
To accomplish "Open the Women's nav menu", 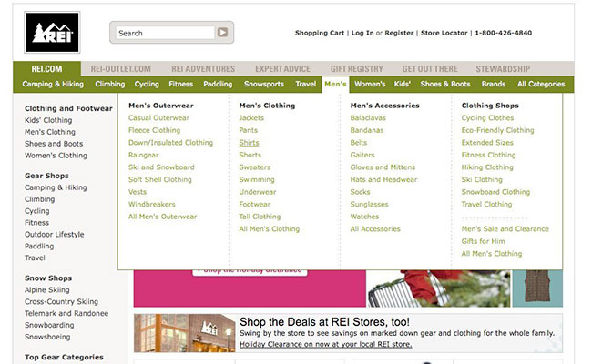I will tap(370, 84).
